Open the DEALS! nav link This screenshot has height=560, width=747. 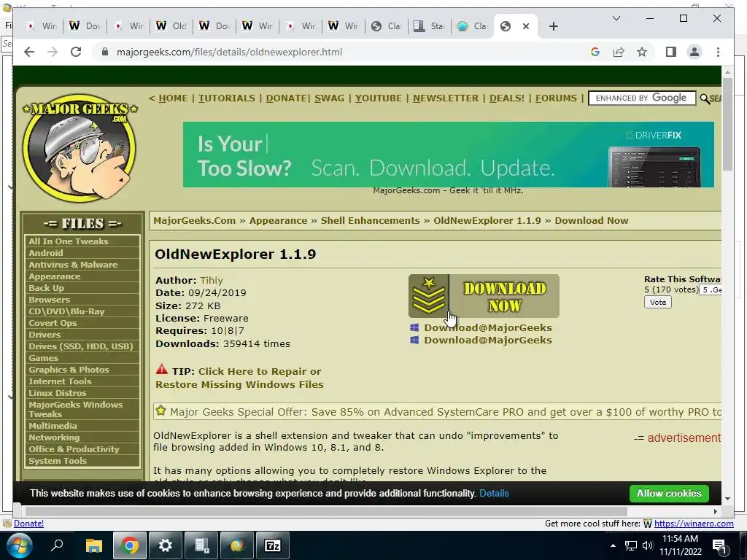(x=507, y=98)
